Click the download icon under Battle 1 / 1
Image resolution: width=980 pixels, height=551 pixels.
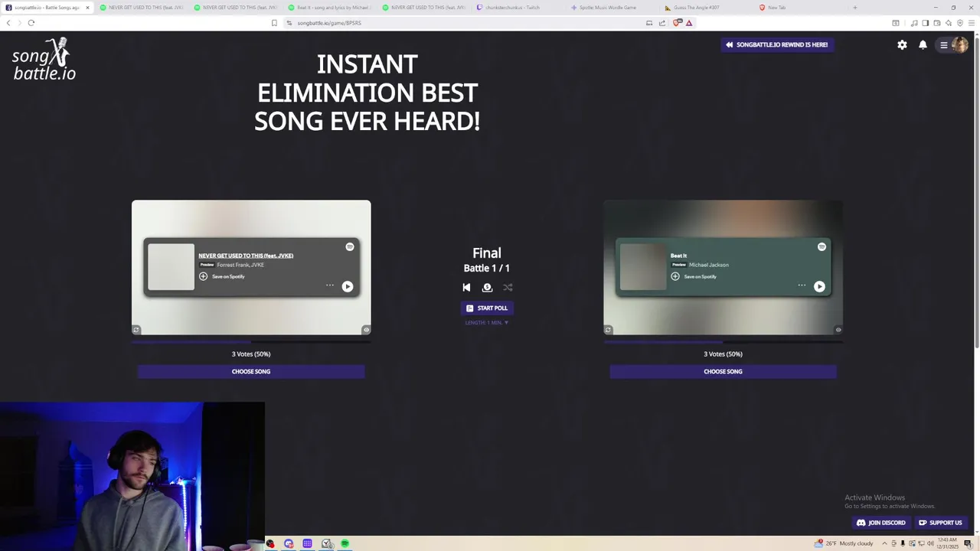click(487, 287)
